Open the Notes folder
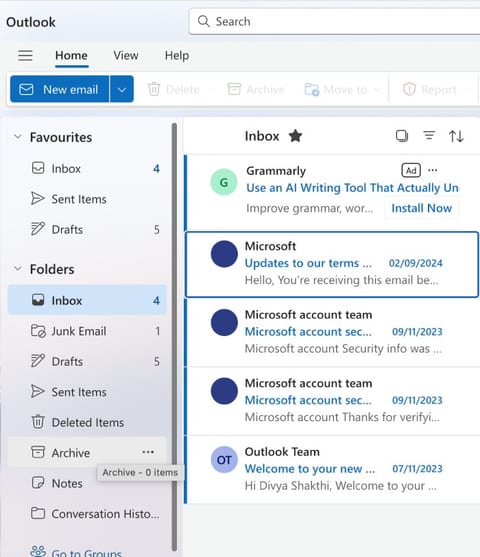This screenshot has height=557, width=480. (x=87, y=483)
